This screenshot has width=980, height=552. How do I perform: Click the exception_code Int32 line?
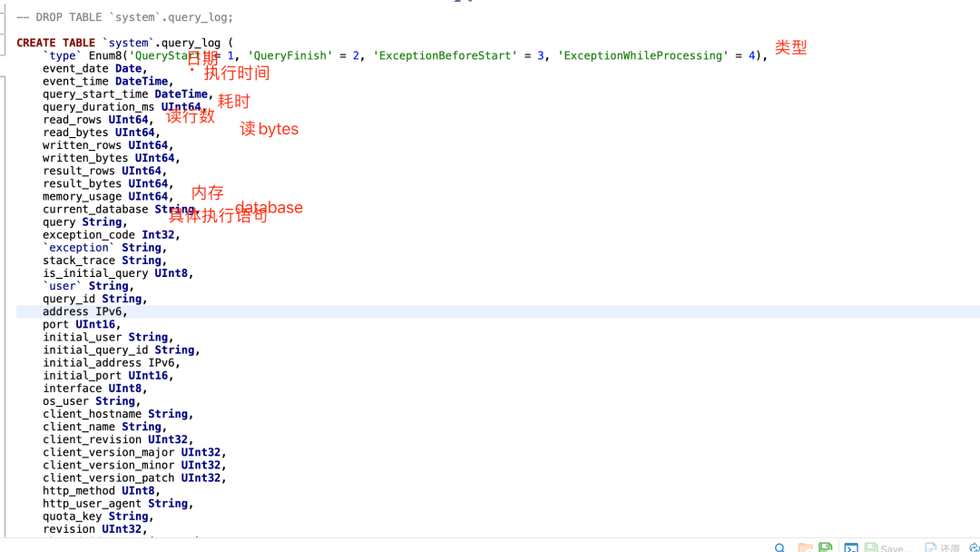pos(112,235)
